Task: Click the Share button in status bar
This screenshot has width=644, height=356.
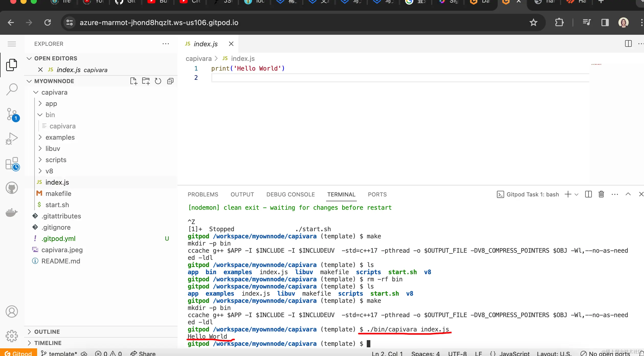Action: point(143,353)
